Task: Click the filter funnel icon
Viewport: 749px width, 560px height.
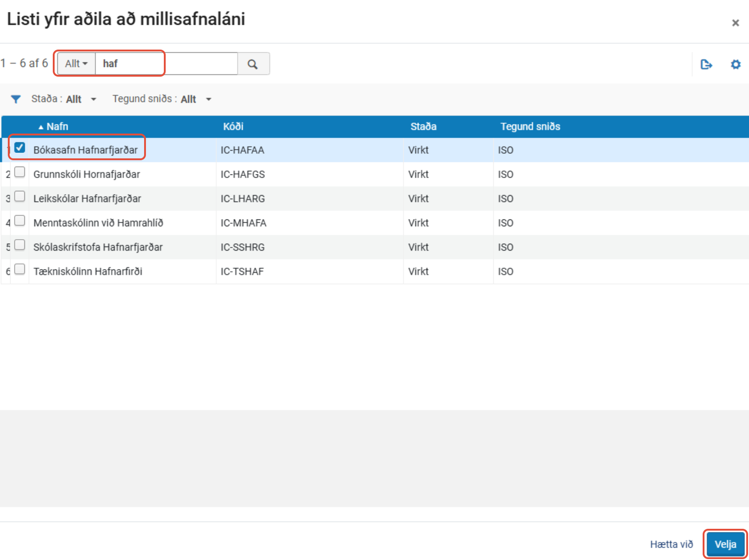Action: click(x=16, y=99)
